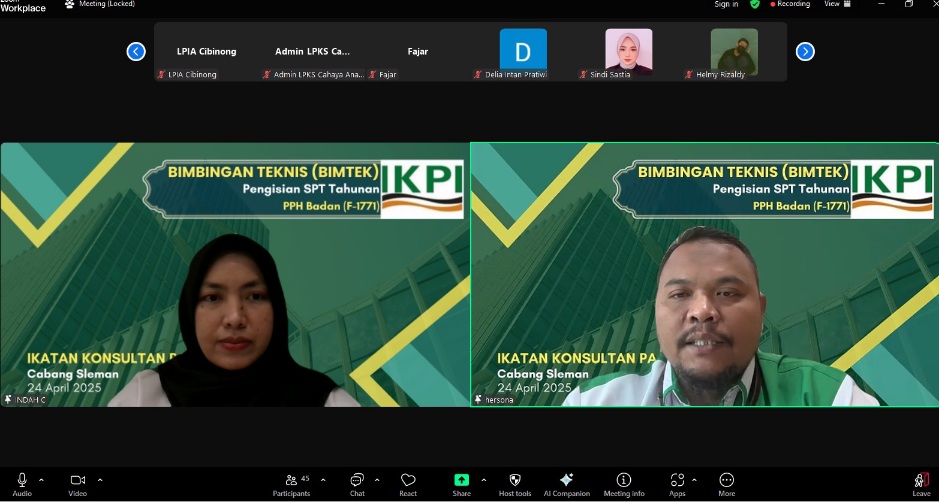Click the Leave meeting button
The height and width of the screenshot is (502, 939).
click(x=922, y=485)
